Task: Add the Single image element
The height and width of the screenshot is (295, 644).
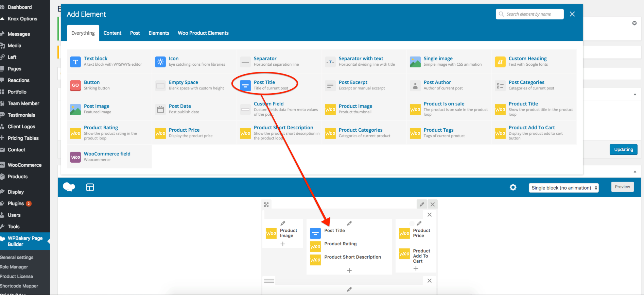Action: 449,62
